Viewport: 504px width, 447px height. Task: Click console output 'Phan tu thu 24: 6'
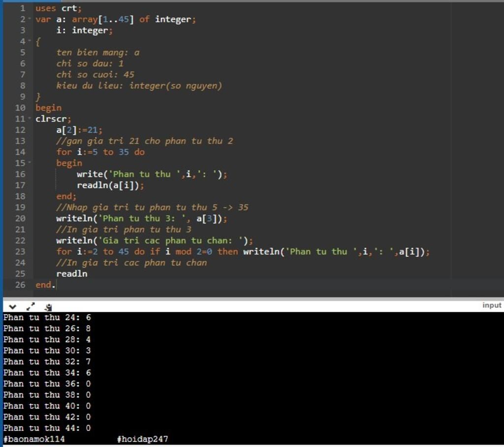point(47,318)
